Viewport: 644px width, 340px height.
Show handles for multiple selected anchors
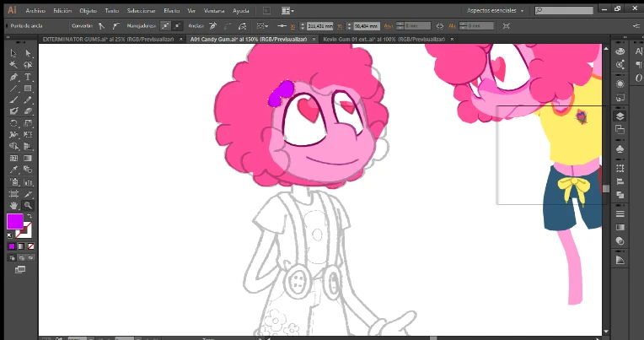click(165, 26)
